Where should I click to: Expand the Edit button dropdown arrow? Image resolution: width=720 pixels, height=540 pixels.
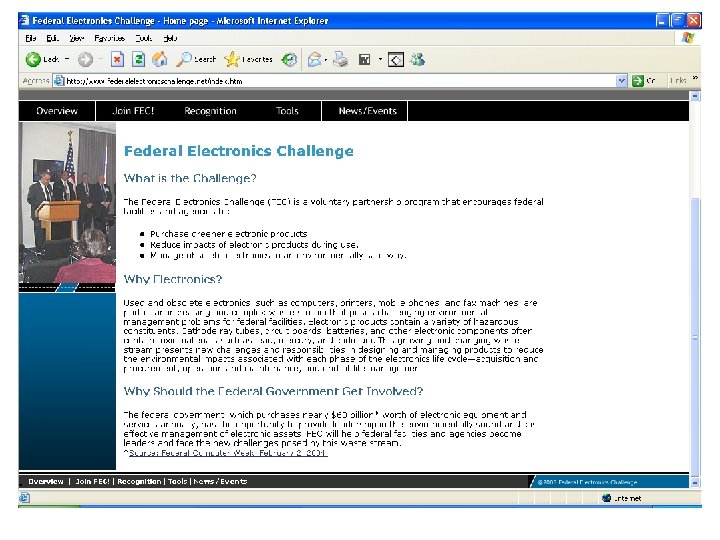point(380,59)
